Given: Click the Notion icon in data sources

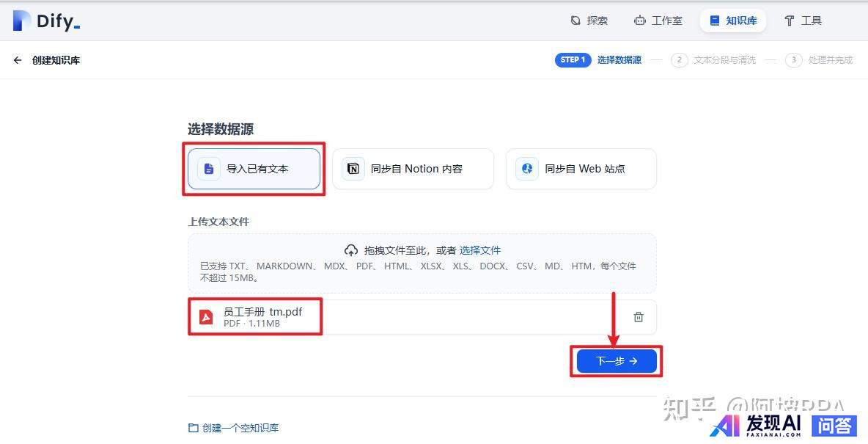Looking at the screenshot, I should 353,169.
